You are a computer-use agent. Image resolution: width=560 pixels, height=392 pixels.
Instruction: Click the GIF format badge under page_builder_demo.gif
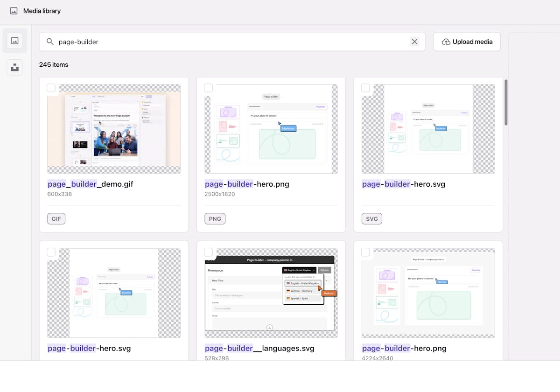(56, 218)
